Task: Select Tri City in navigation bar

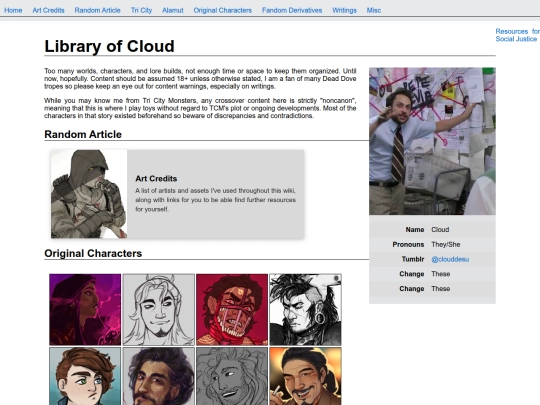Action: (x=141, y=10)
